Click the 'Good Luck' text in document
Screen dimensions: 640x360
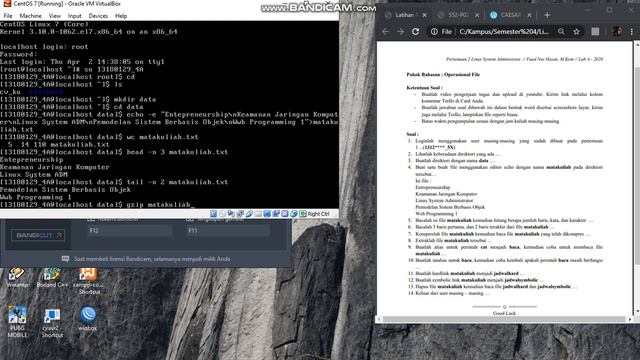click(x=504, y=313)
